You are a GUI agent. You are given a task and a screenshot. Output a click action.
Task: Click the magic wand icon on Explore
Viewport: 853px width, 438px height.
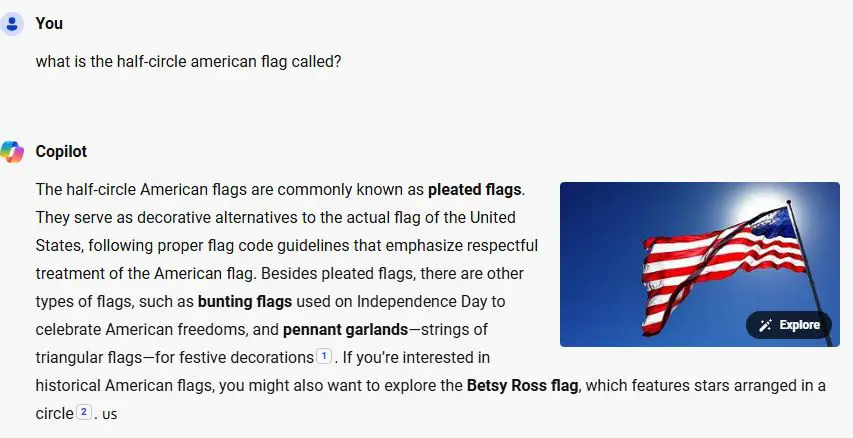point(766,325)
